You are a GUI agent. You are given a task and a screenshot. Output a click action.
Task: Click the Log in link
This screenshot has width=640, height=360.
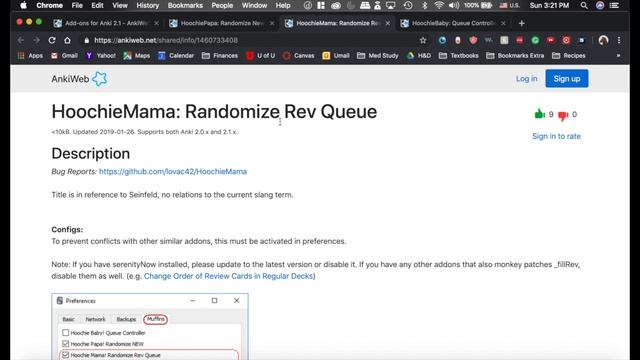click(527, 79)
